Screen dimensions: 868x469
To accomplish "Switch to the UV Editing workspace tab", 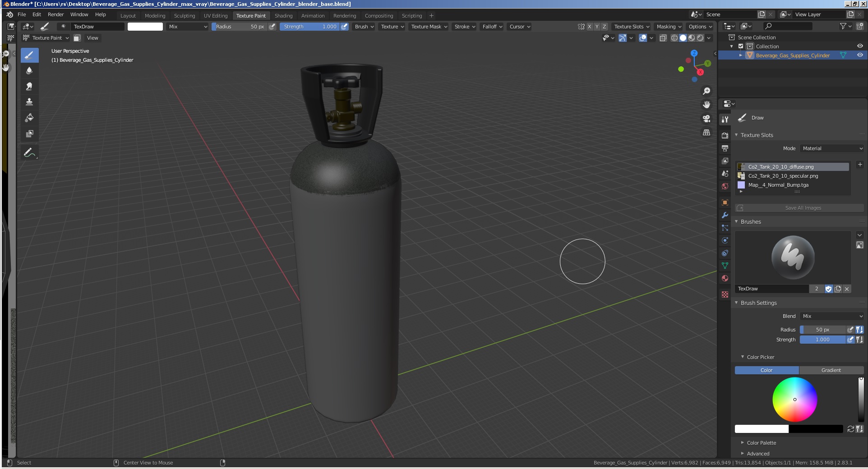I will tap(216, 15).
